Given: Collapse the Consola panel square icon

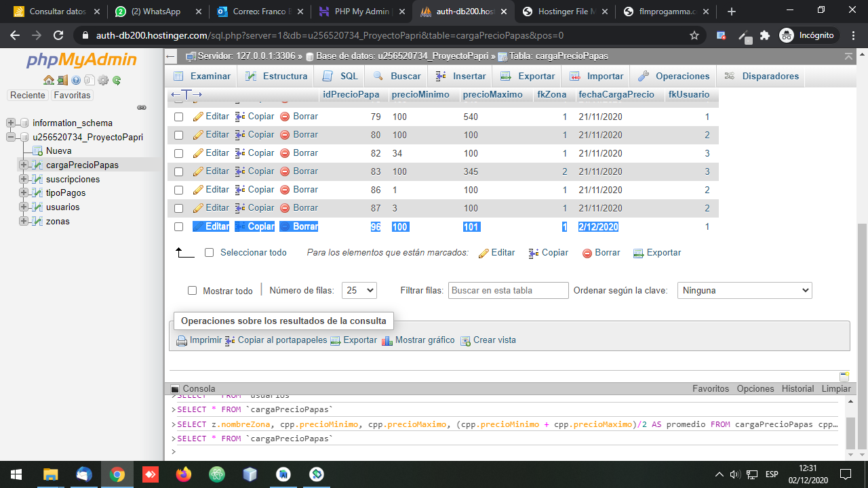Looking at the screenshot, I should [175, 389].
